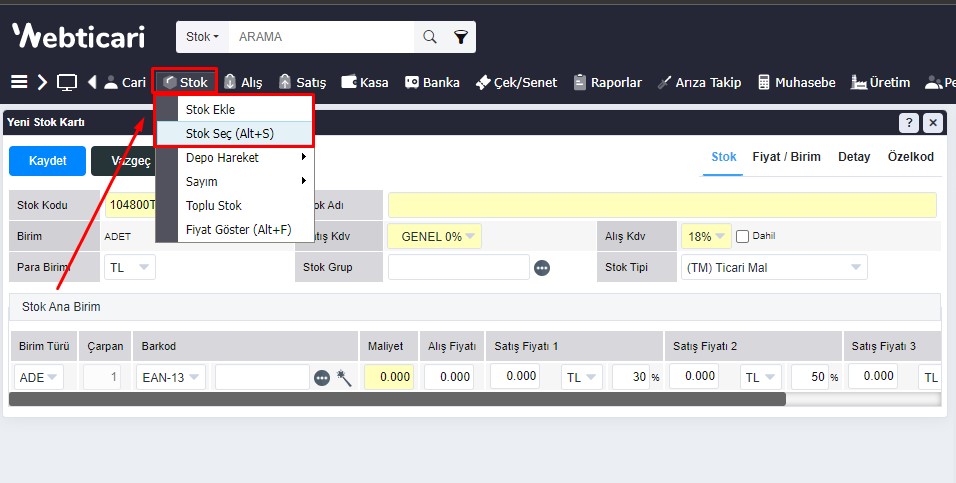Click into the Stok Adı field
Screen dimensions: 956x483
tap(661, 205)
